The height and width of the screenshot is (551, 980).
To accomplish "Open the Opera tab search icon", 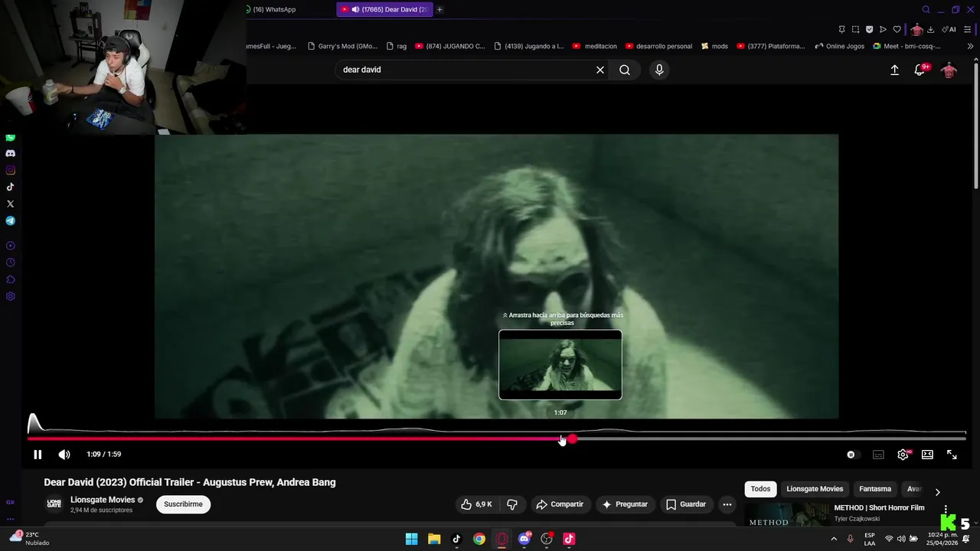I will 926,10.
